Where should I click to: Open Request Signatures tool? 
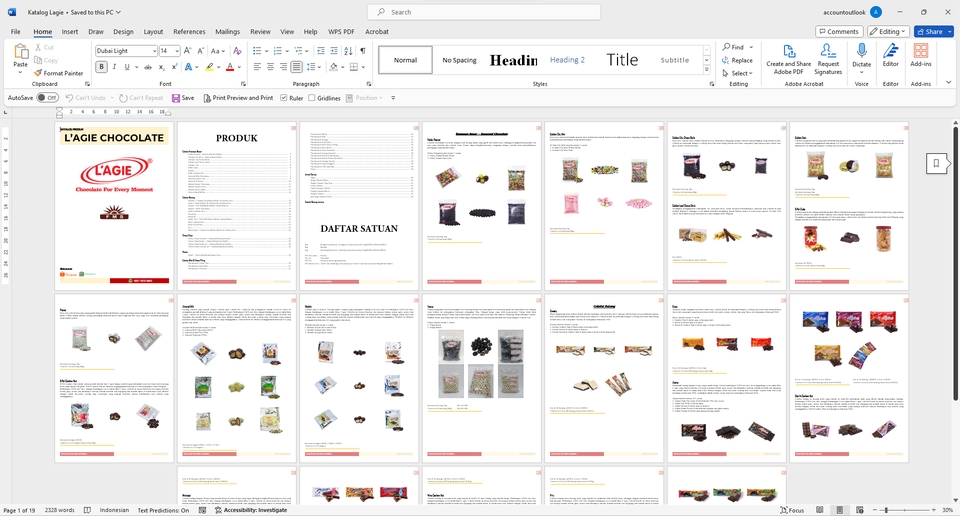[x=828, y=59]
